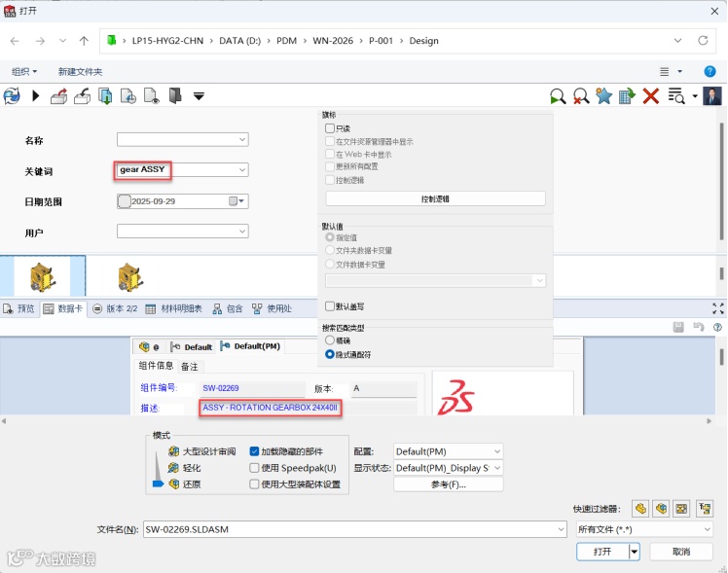Click the 控制逻辑 button
728x573 pixels.
point(435,198)
